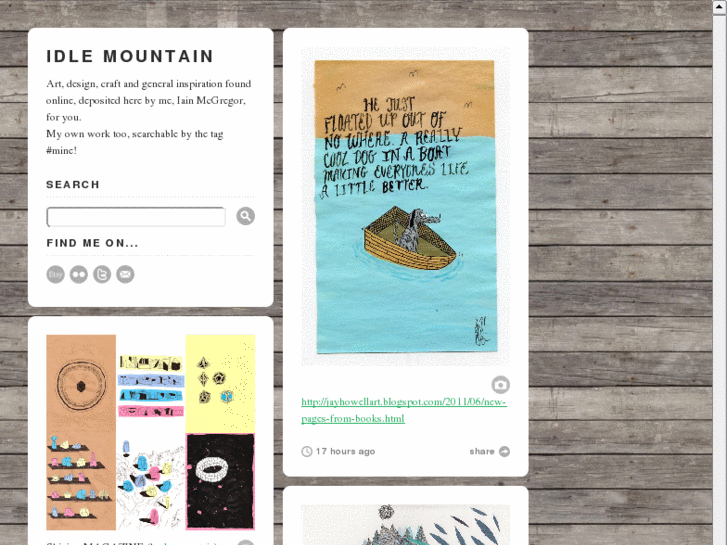727x545 pixels.
Task: Click the vertical scrollbar track
Action: pos(720,280)
